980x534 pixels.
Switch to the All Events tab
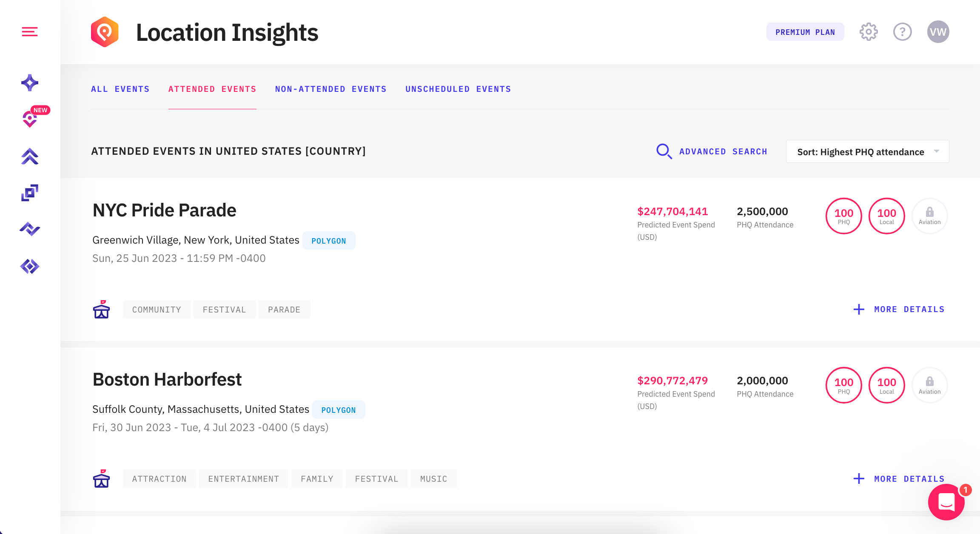click(x=120, y=89)
